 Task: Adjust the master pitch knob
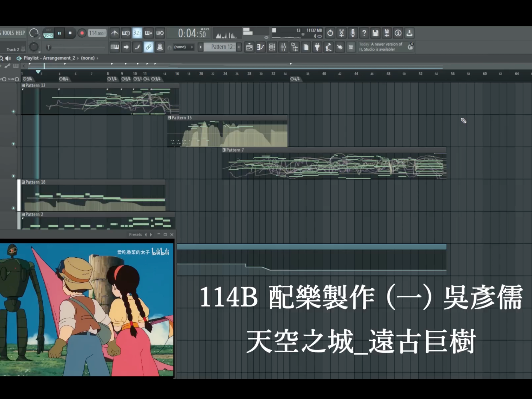[34, 47]
